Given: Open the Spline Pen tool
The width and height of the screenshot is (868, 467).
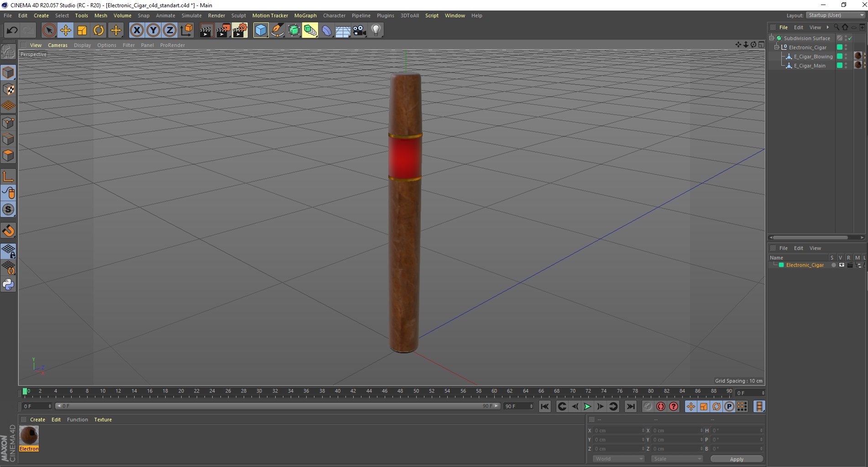Looking at the screenshot, I should click(x=277, y=31).
